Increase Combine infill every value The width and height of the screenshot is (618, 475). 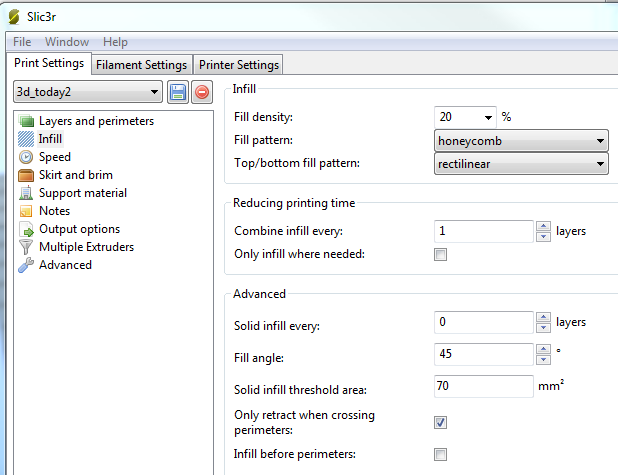[543, 226]
